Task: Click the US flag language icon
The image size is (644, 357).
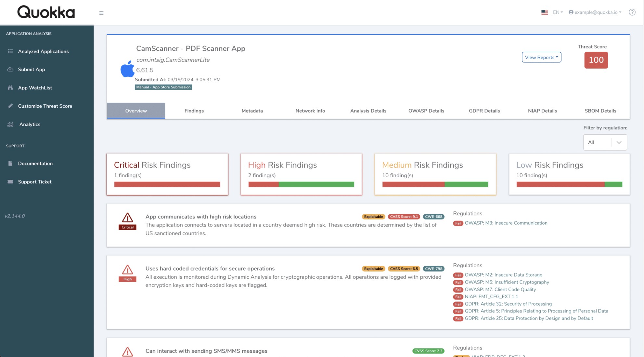Action: [x=545, y=12]
